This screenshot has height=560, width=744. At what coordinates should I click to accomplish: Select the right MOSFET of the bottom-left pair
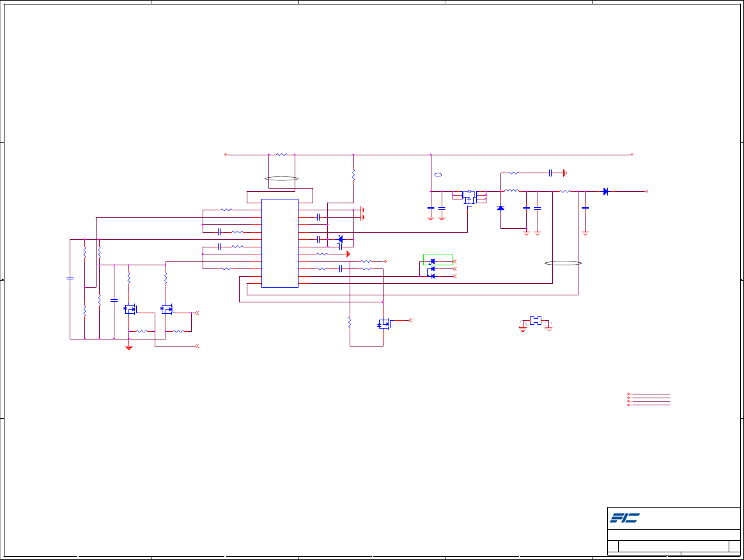[167, 309]
